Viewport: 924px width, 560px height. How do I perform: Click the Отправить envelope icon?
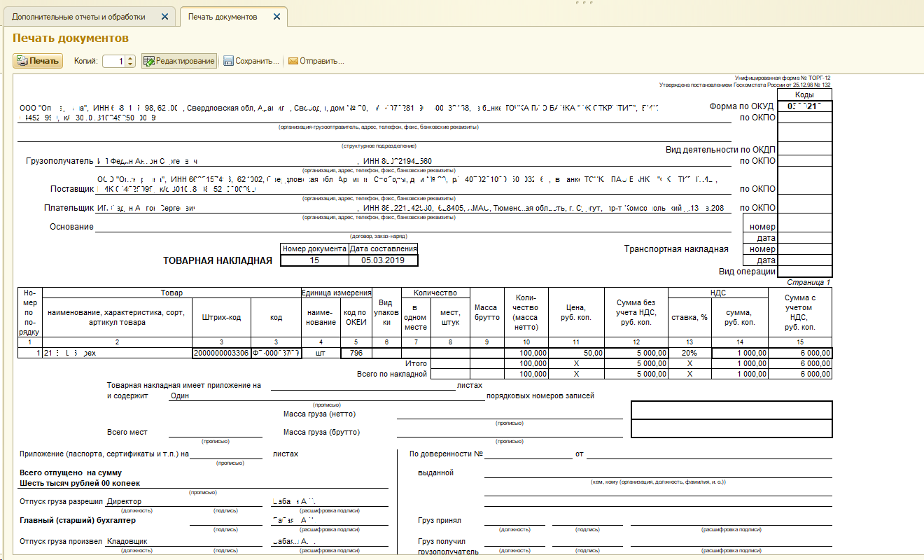point(293,61)
